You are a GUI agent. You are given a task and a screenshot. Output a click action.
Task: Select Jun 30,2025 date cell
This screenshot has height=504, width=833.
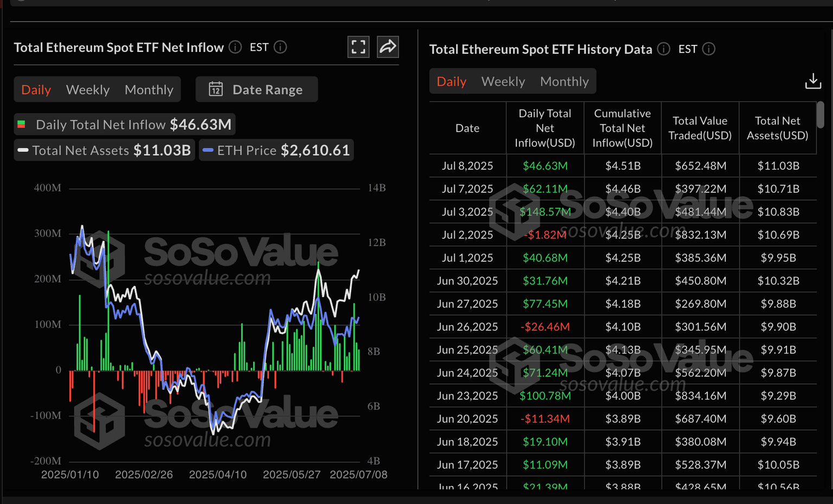click(x=467, y=281)
